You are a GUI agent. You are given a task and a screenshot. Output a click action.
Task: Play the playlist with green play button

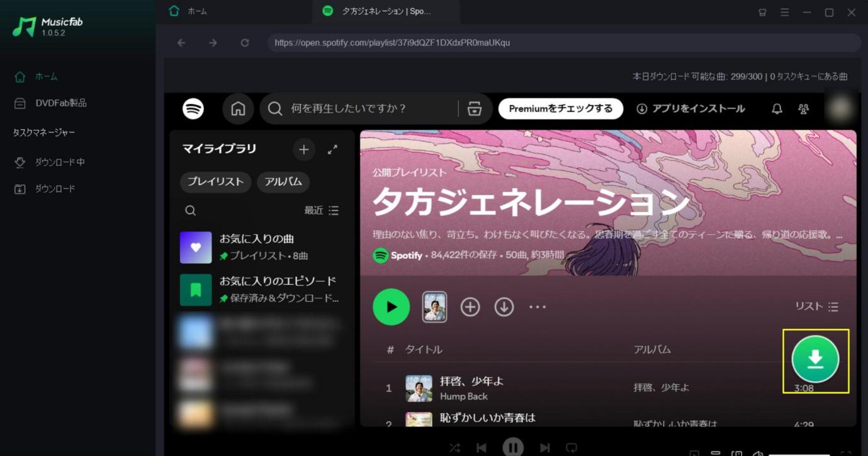click(391, 307)
